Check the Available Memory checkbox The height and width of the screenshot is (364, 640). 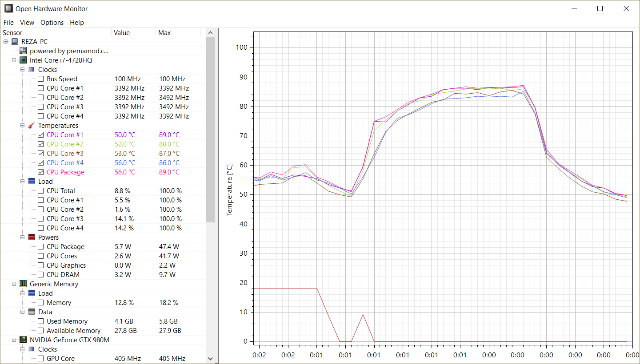(x=41, y=330)
